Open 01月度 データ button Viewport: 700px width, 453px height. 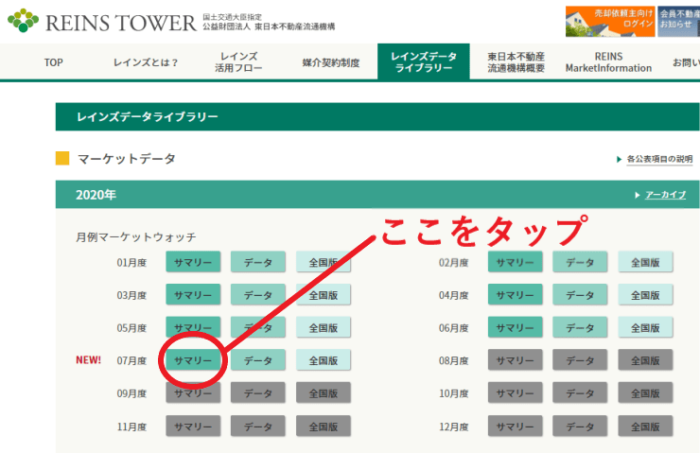click(258, 262)
